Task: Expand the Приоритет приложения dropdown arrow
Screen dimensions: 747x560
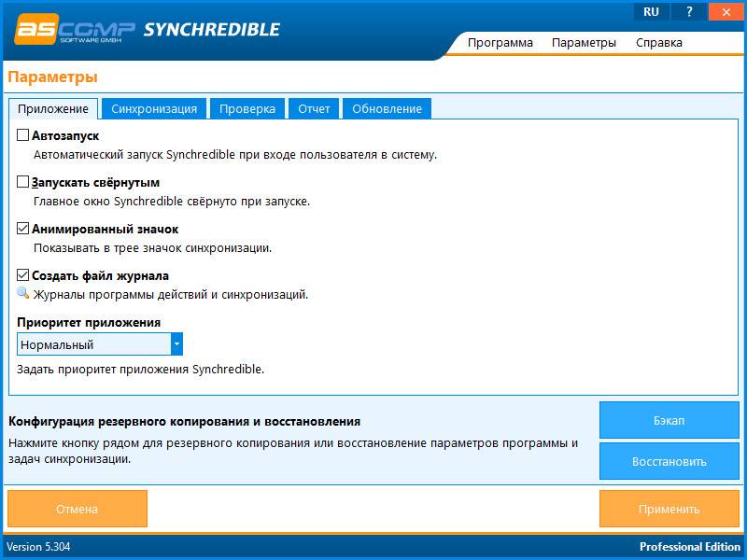Action: pyautogui.click(x=176, y=344)
